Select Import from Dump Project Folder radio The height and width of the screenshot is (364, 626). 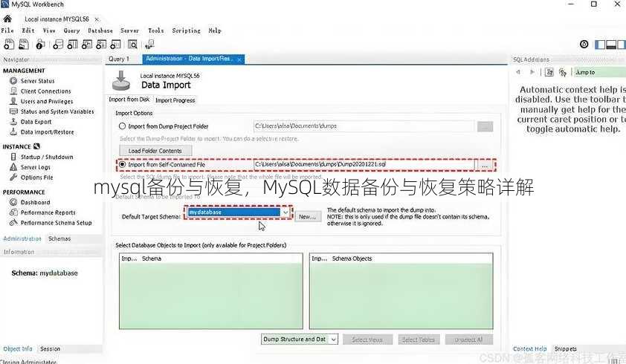pyautogui.click(x=122, y=126)
